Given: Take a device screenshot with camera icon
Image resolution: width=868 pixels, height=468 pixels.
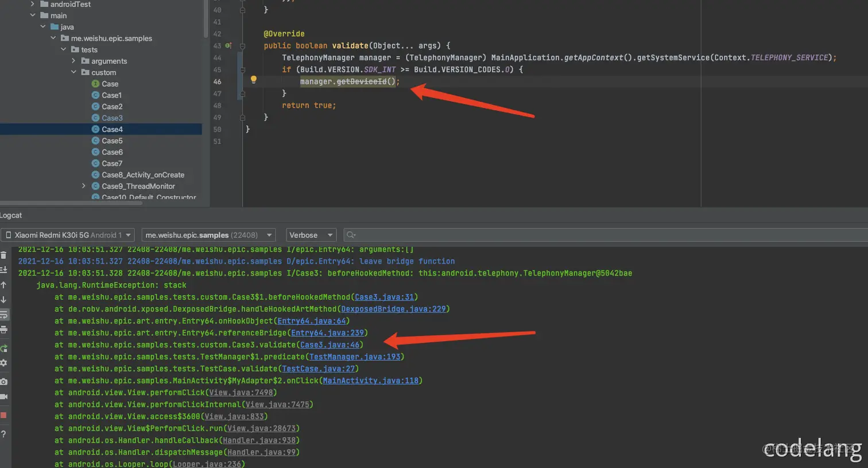Looking at the screenshot, I should point(3,381).
